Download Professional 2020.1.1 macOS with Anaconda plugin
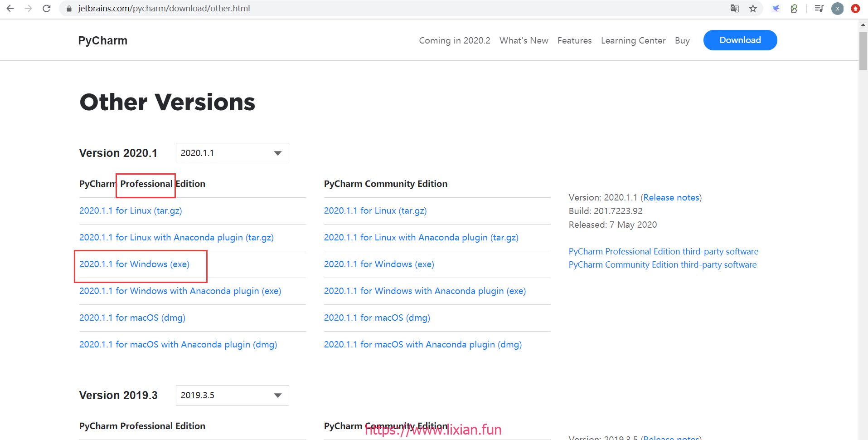Viewport: 868px width, 440px height. (x=178, y=344)
